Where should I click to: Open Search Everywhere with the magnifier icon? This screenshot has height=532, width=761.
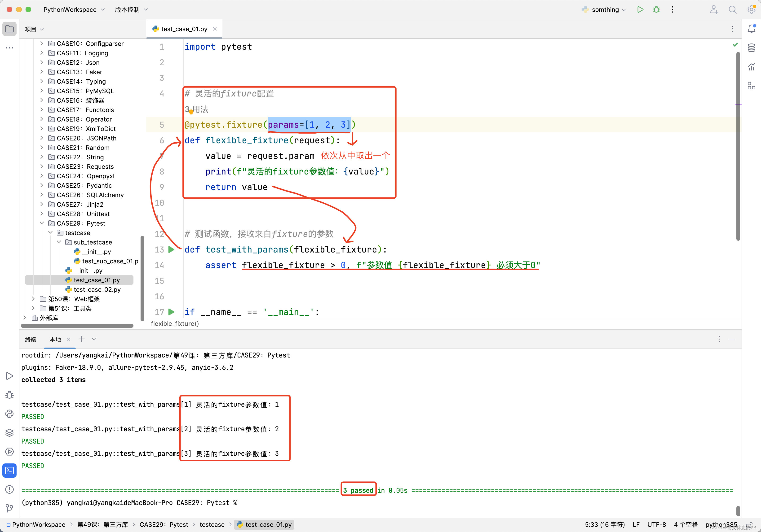click(733, 9)
